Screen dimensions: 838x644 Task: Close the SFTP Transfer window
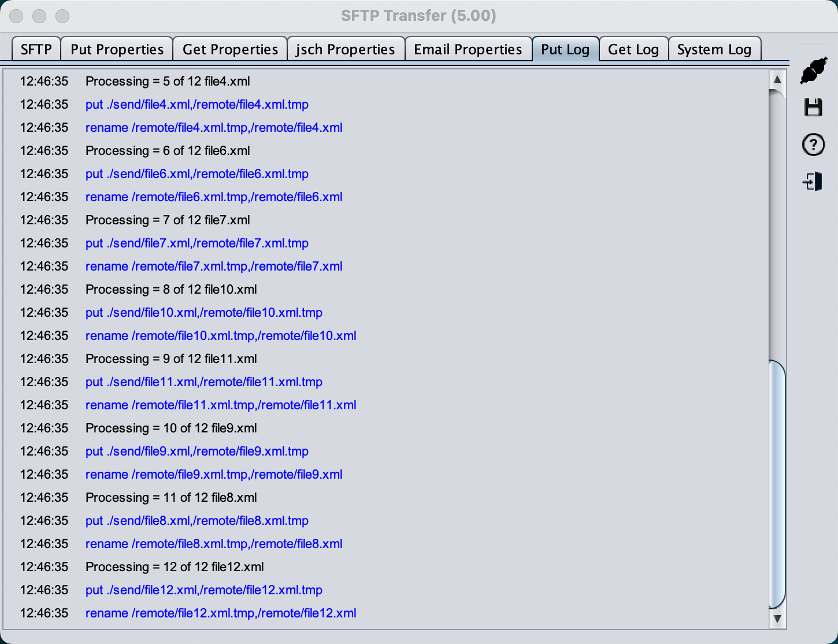click(x=16, y=16)
